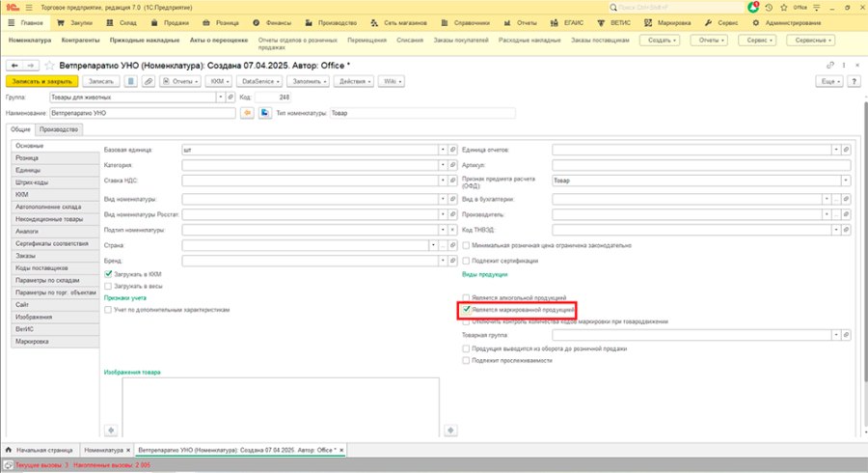Check Является алкогольной продукцией checkbox
Viewport: 868px width, 473px height.
tap(466, 297)
